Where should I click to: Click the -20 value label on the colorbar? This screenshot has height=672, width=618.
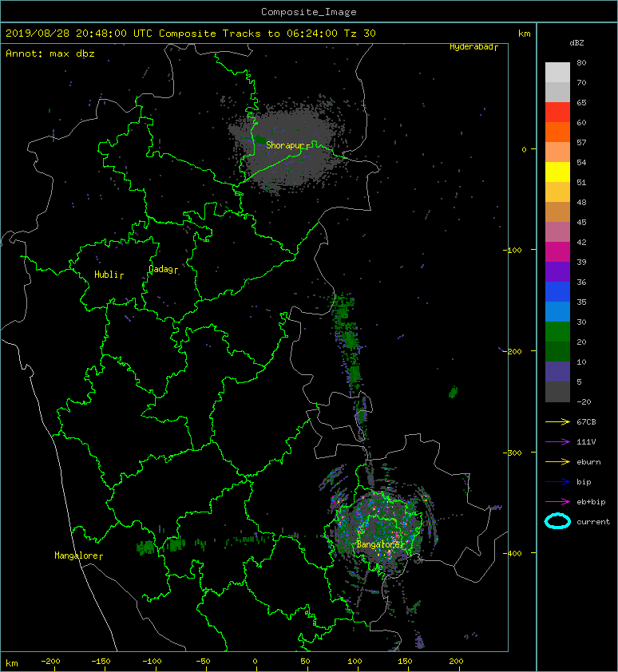(x=584, y=402)
